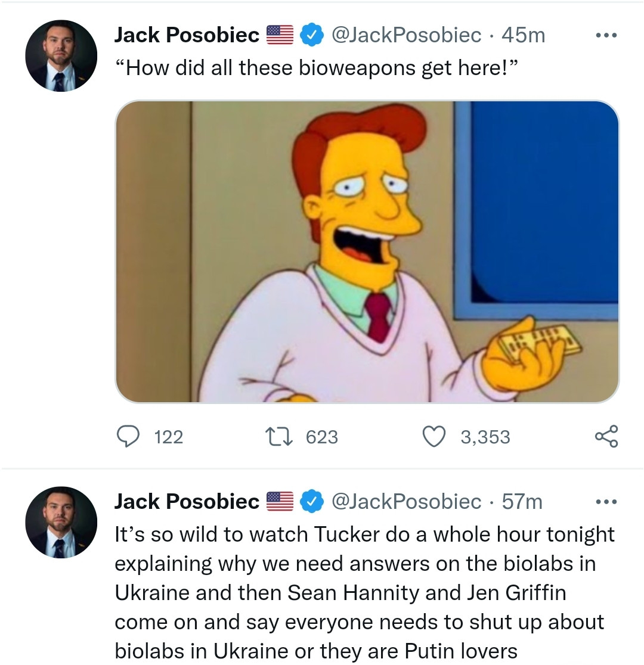Click Jack Posobiec name on first tweet
The width and height of the screenshot is (644, 665).
coord(187,36)
